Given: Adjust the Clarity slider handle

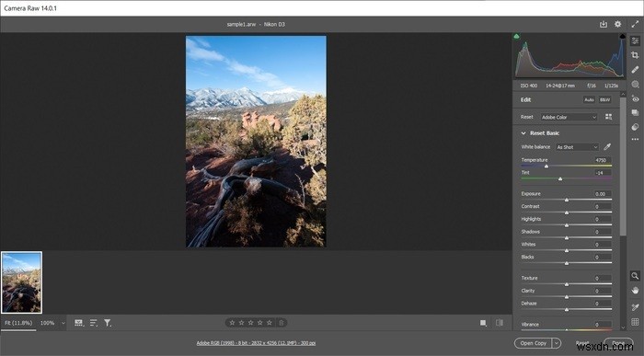Looking at the screenshot, I should [567, 297].
